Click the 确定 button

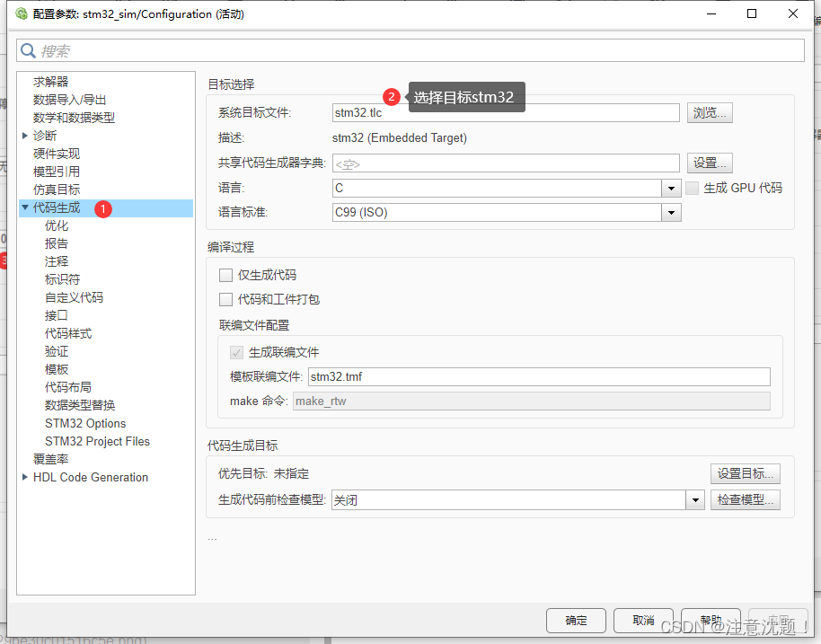click(x=576, y=621)
